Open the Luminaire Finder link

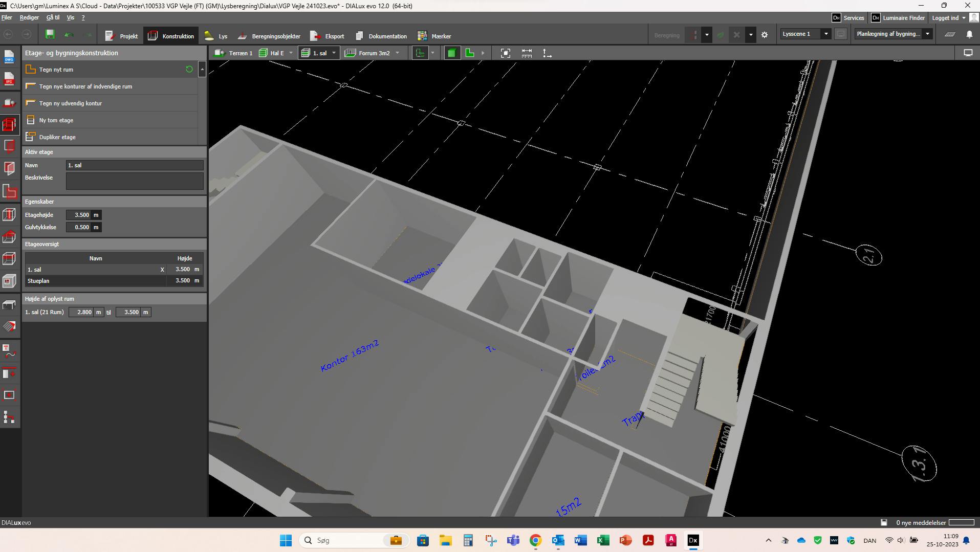coord(899,18)
